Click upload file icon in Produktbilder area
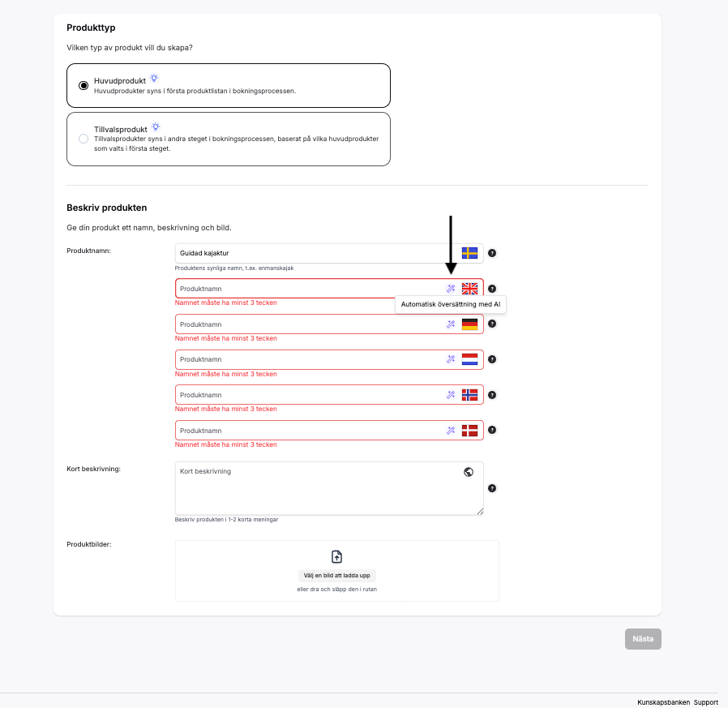728x708 pixels. pyautogui.click(x=337, y=556)
